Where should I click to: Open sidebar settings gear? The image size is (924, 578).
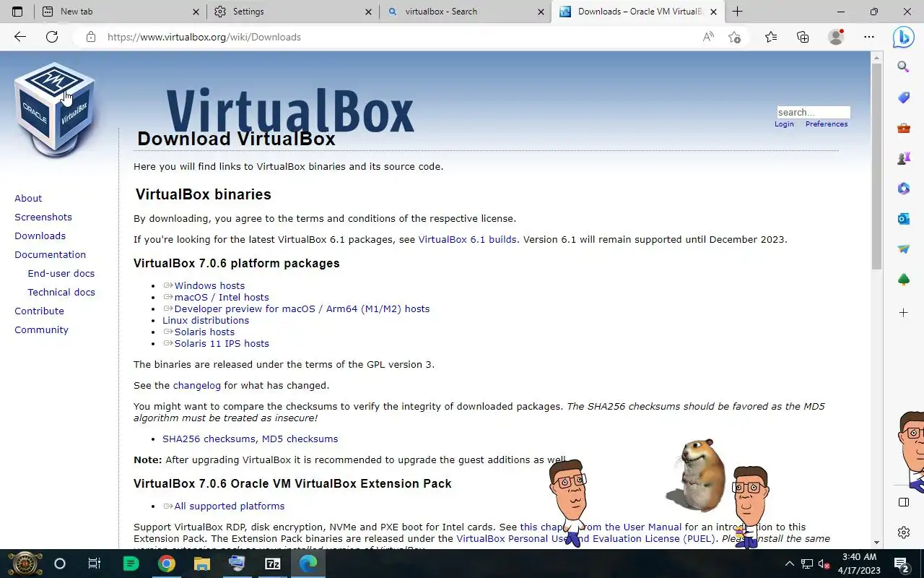[x=903, y=532]
